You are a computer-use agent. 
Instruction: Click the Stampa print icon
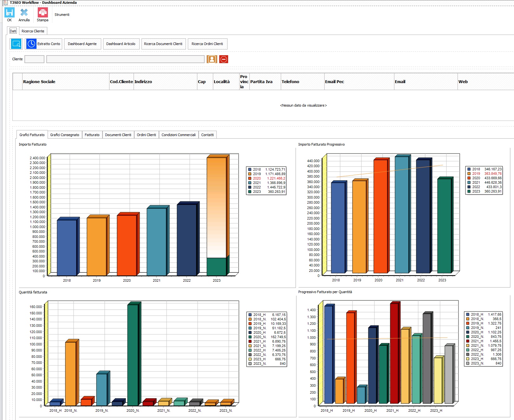coord(43,12)
